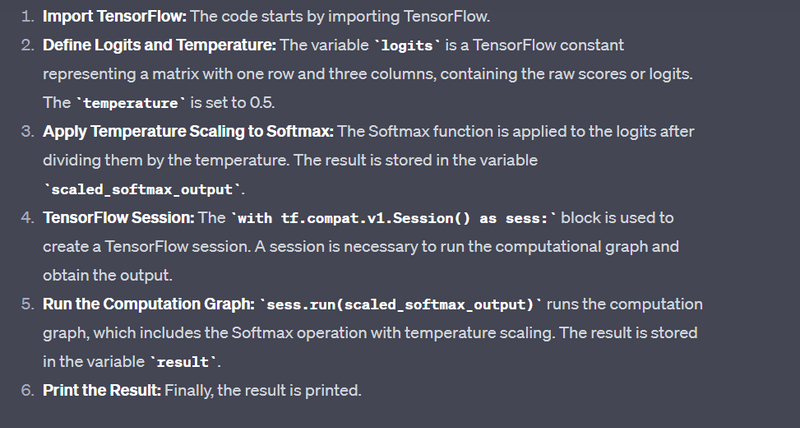Click the bold "Print the Result:" heading

[101, 389]
